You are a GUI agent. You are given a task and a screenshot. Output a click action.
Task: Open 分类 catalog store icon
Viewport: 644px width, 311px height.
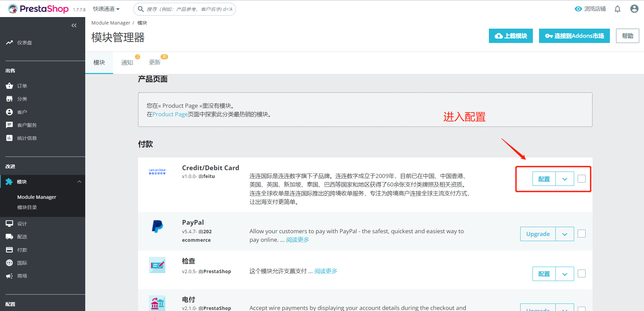(9, 99)
